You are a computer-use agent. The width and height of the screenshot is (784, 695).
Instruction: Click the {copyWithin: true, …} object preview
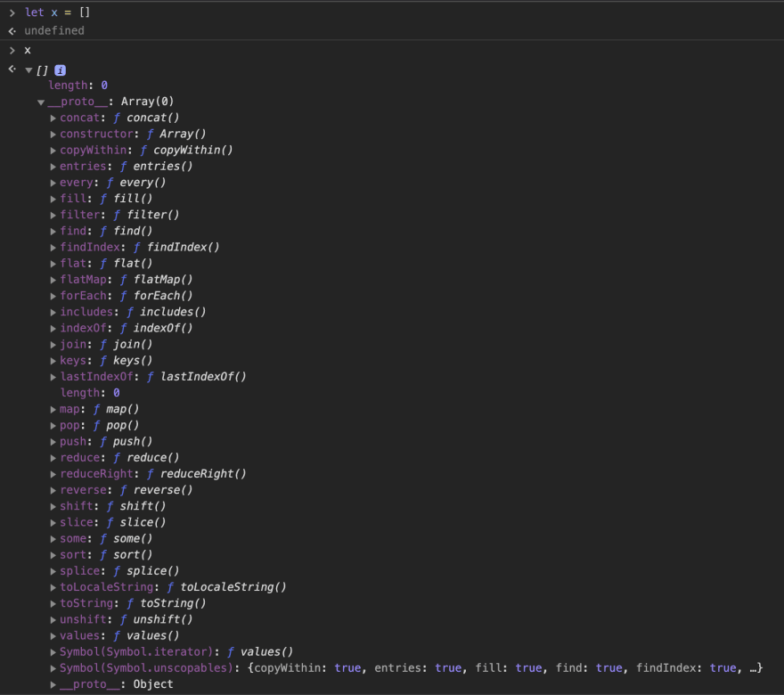[x=505, y=668]
